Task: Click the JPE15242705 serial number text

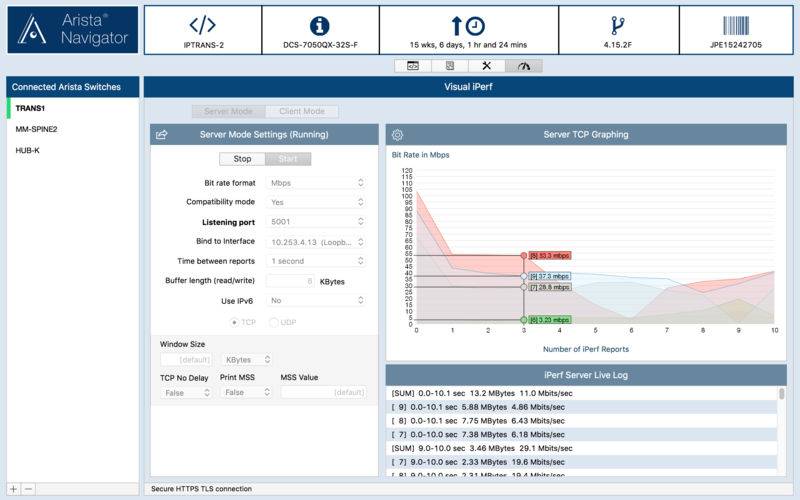Action: coord(736,45)
